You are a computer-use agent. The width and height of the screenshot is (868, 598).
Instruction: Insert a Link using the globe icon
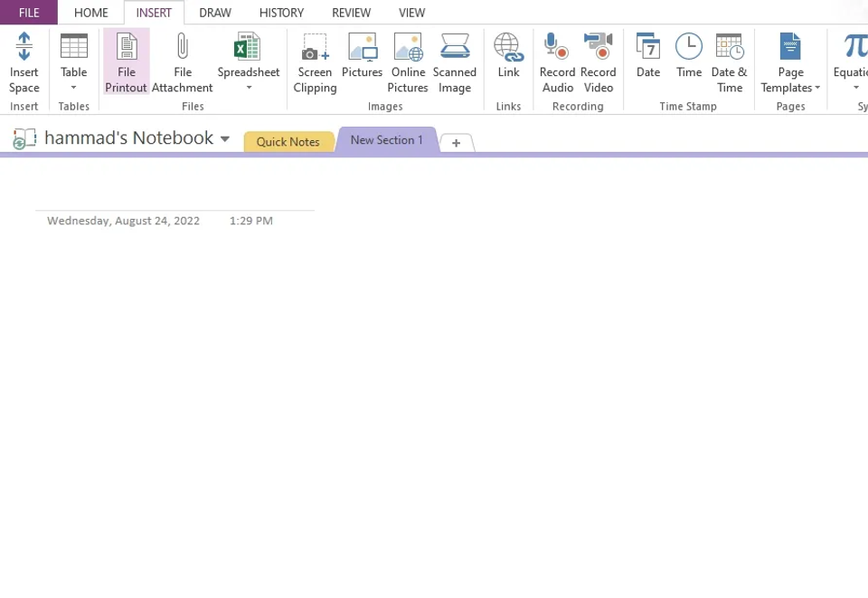(508, 47)
